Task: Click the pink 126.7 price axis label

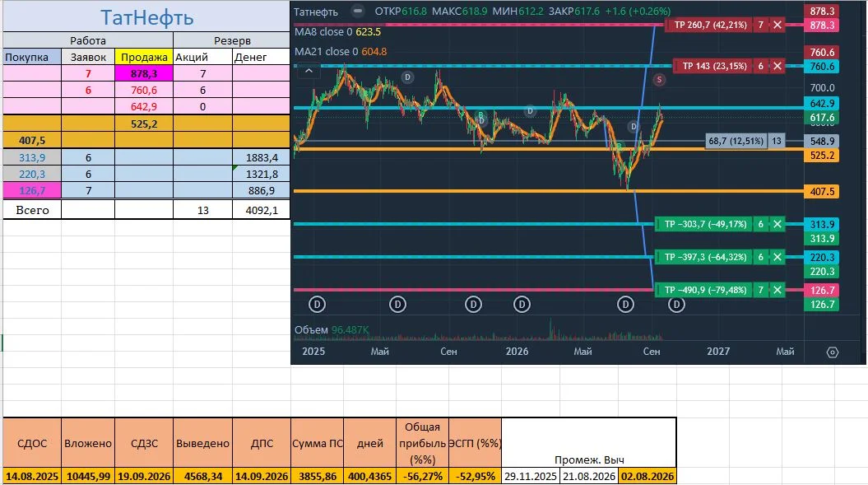Action: 822,290
